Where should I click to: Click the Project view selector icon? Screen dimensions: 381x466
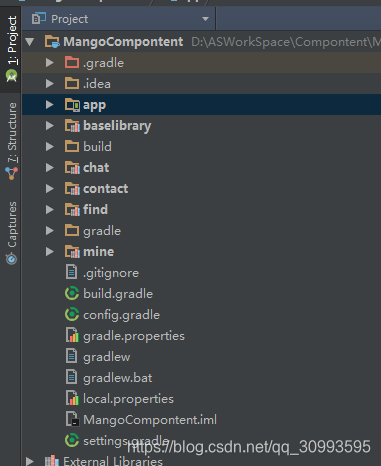[39, 19]
